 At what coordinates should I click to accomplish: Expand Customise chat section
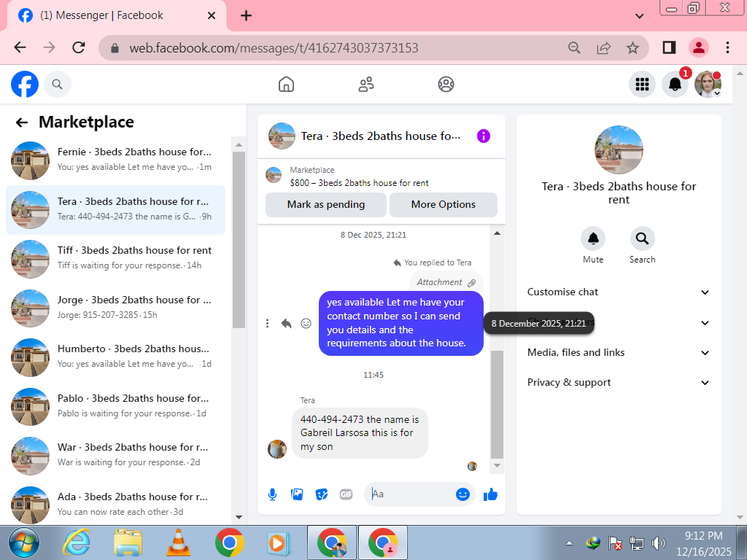click(x=619, y=292)
